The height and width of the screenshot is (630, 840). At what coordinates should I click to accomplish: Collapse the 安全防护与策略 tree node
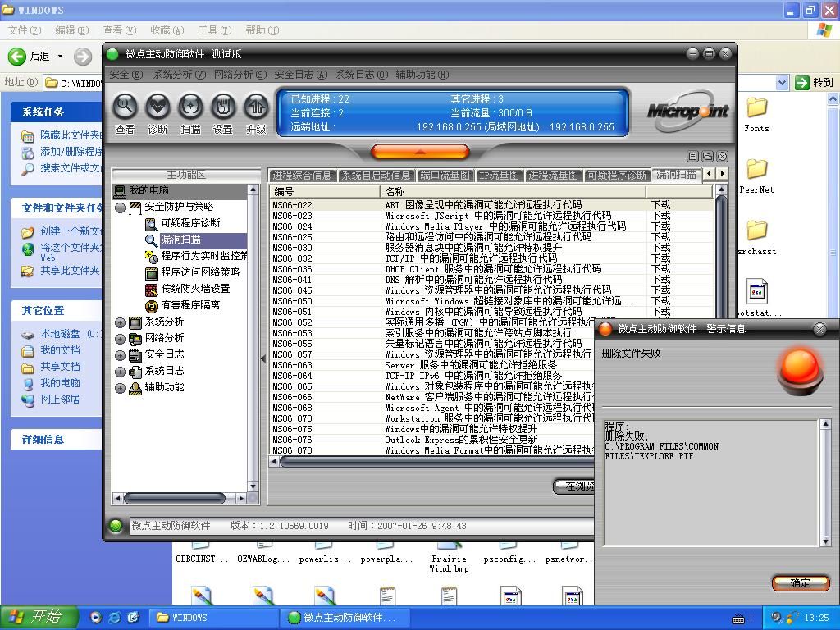[x=120, y=208]
